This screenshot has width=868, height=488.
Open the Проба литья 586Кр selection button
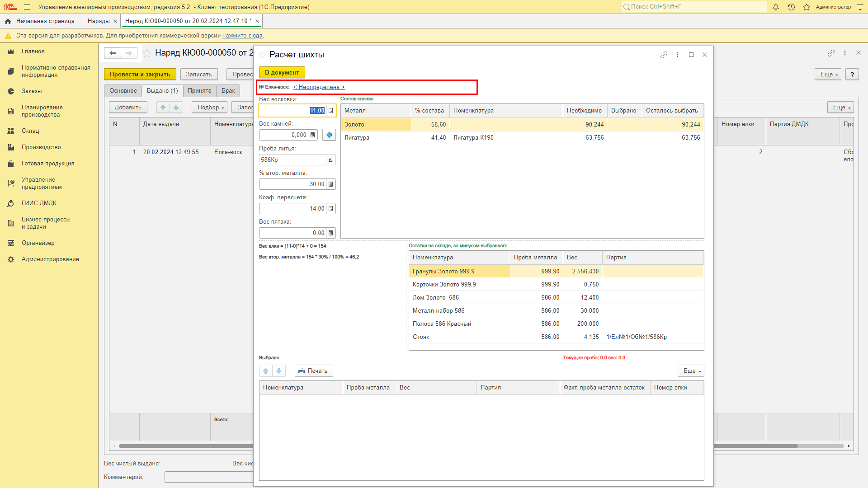tap(331, 160)
